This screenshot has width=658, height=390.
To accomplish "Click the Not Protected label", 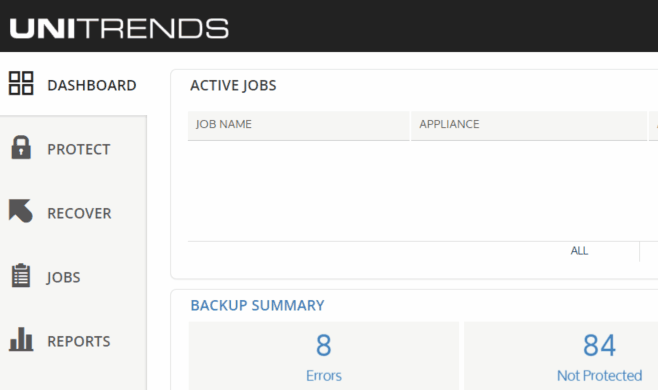I will click(599, 375).
